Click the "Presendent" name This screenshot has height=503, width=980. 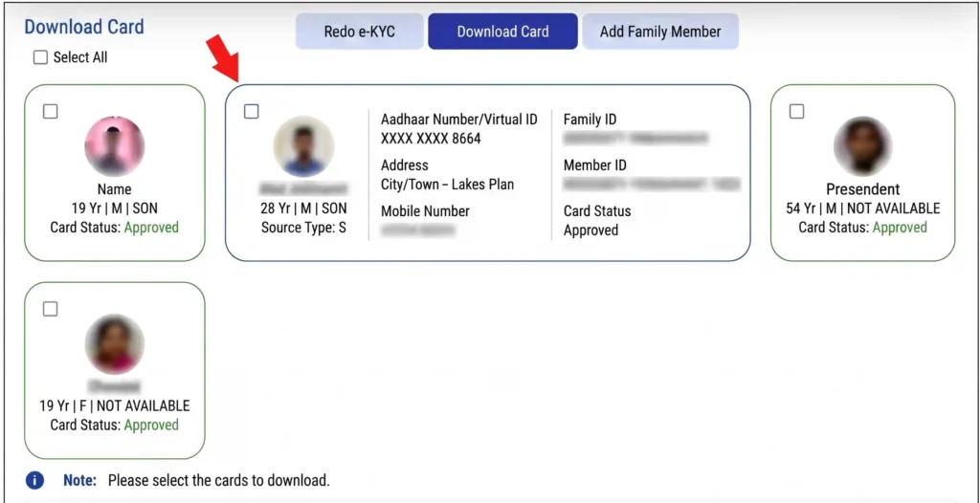[x=862, y=189]
